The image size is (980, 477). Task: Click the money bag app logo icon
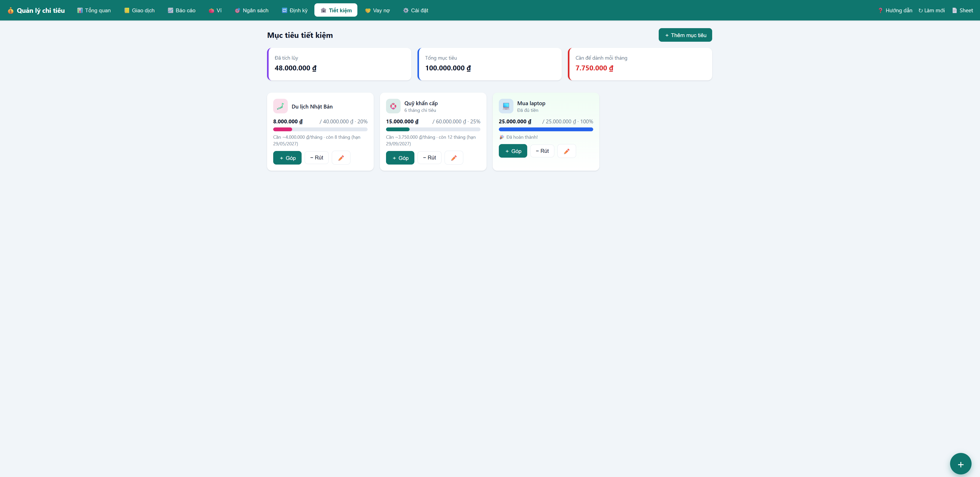(11, 10)
